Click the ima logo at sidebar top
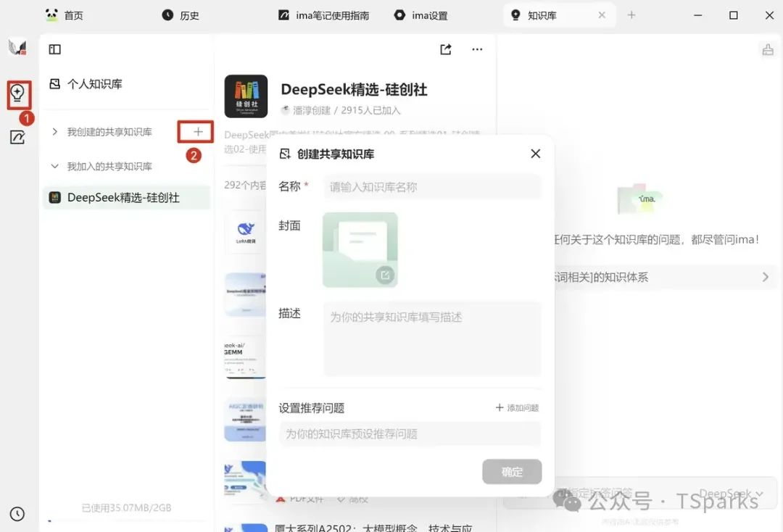This screenshot has width=783, height=532. point(17,47)
